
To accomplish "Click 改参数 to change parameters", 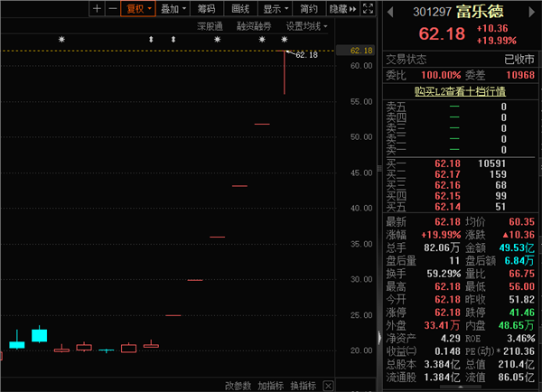I will [x=238, y=386].
